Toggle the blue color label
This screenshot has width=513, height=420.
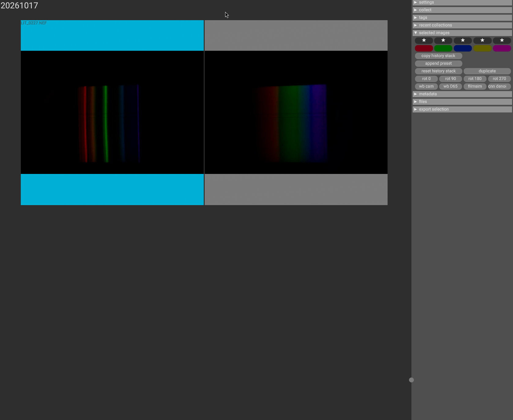[x=463, y=48]
